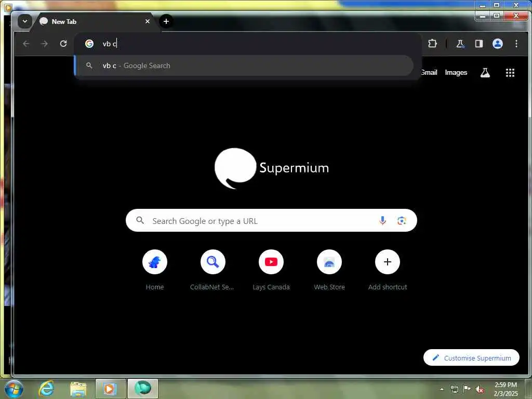This screenshot has height=399, width=532.
Task: Open the profile avatar menu
Action: [x=497, y=44]
